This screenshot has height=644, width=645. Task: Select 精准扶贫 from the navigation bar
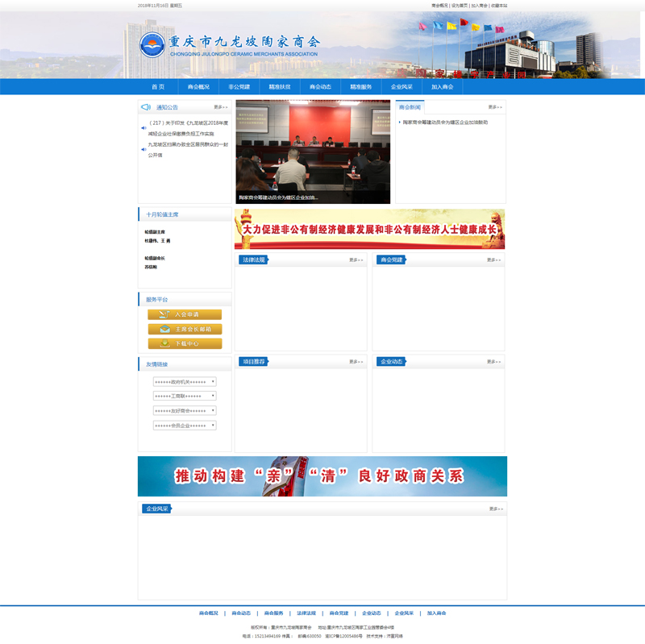pos(280,87)
